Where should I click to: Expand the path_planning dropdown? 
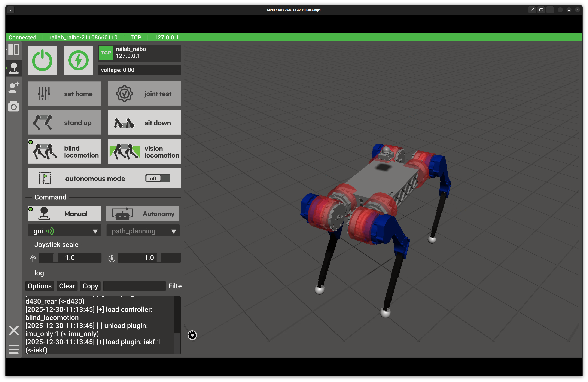tap(143, 231)
